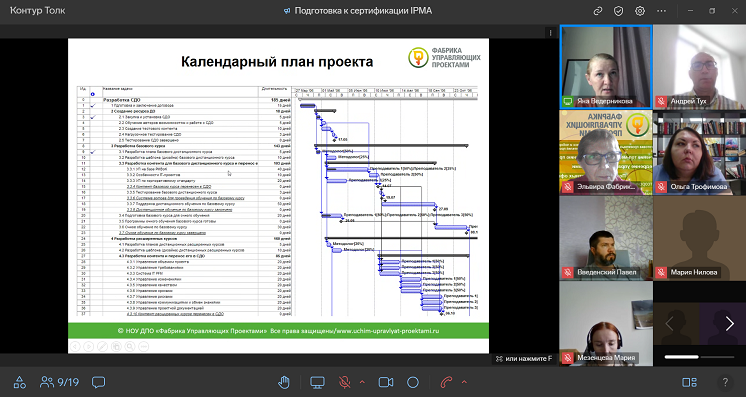Image resolution: width=746 pixels, height=397 pixels.
Task: Open the reactions shapes icon
Action: 20,382
